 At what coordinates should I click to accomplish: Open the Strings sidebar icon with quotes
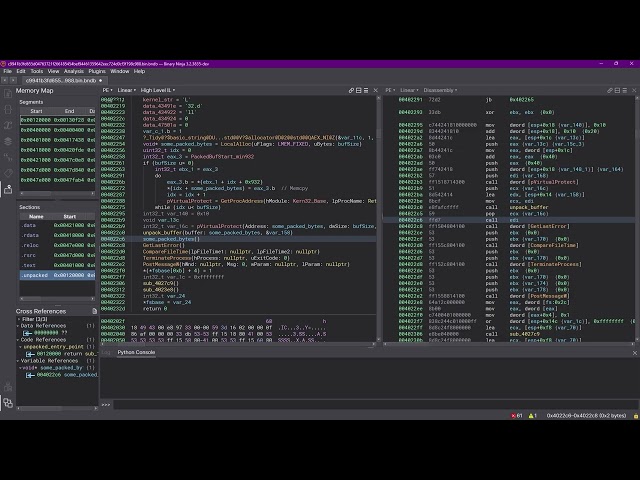tap(8, 157)
